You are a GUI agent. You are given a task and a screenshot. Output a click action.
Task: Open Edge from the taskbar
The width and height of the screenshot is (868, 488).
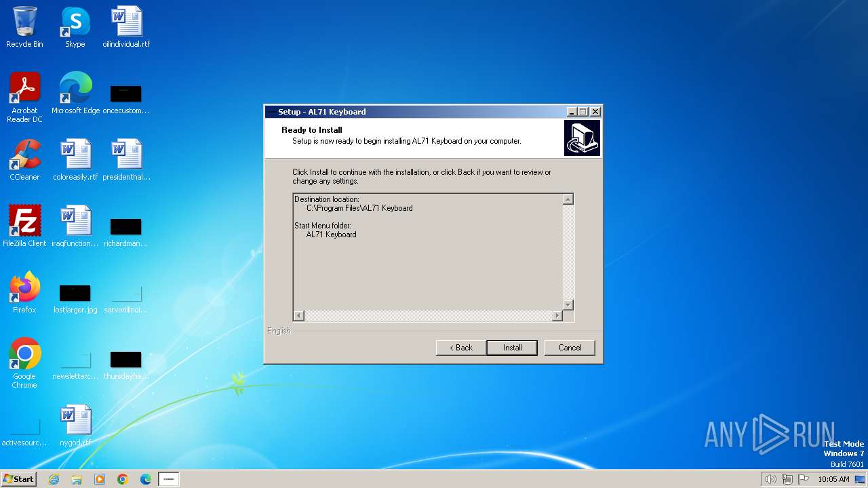[146, 479]
